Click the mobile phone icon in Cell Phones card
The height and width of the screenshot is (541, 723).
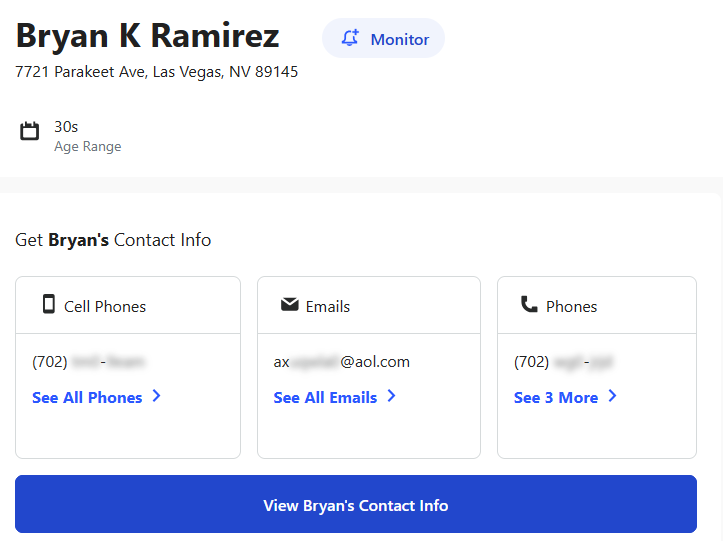(48, 305)
